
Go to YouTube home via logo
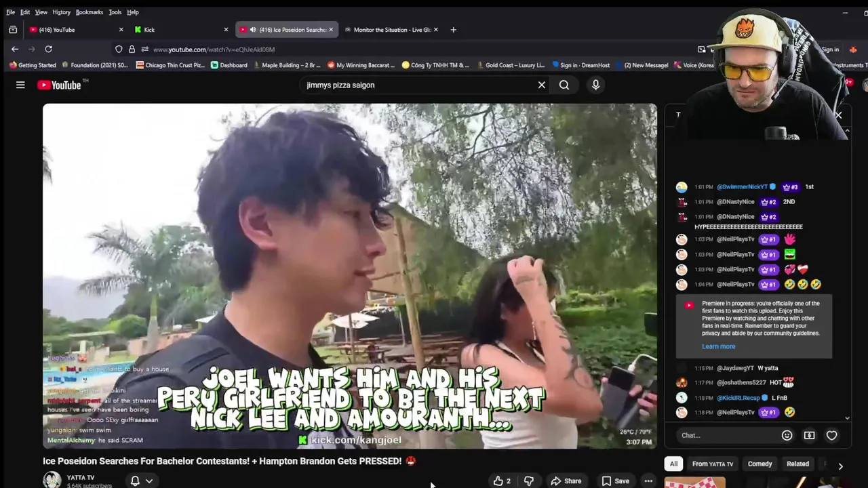click(x=59, y=85)
